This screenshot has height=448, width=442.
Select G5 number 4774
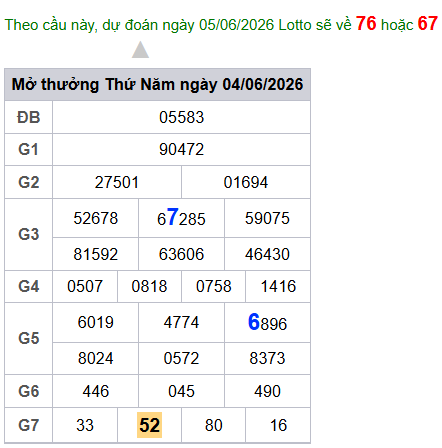coord(181,322)
